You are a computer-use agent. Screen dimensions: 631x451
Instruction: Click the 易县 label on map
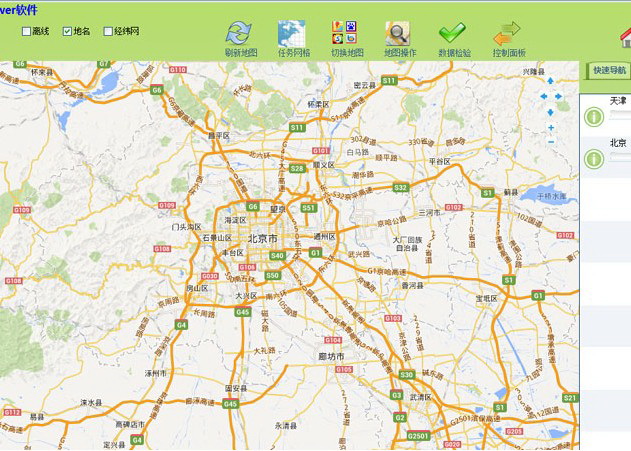point(37,417)
